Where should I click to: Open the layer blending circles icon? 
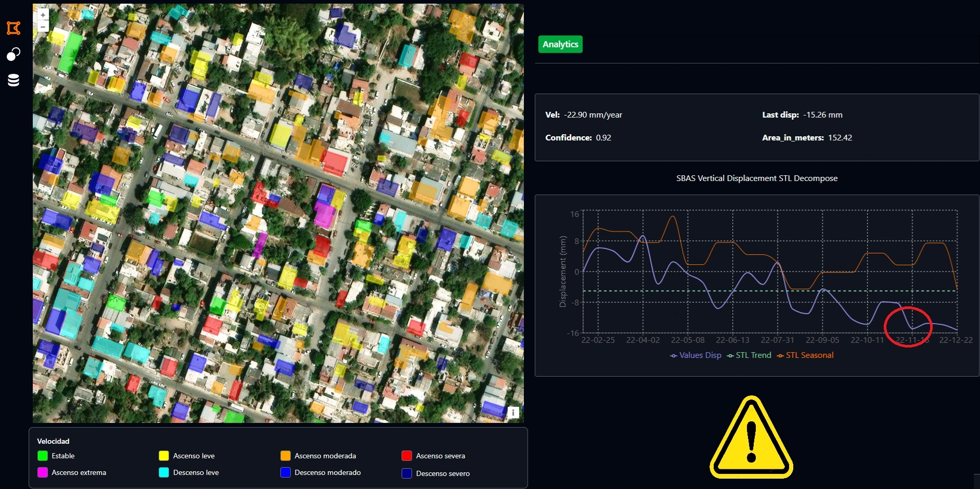coord(14,54)
